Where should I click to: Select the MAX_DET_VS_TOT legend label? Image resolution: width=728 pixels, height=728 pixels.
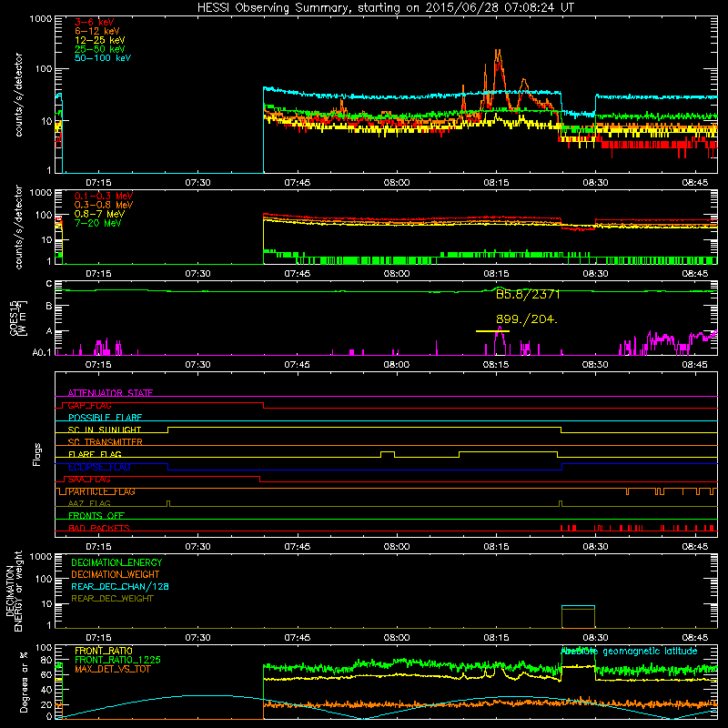point(112,669)
